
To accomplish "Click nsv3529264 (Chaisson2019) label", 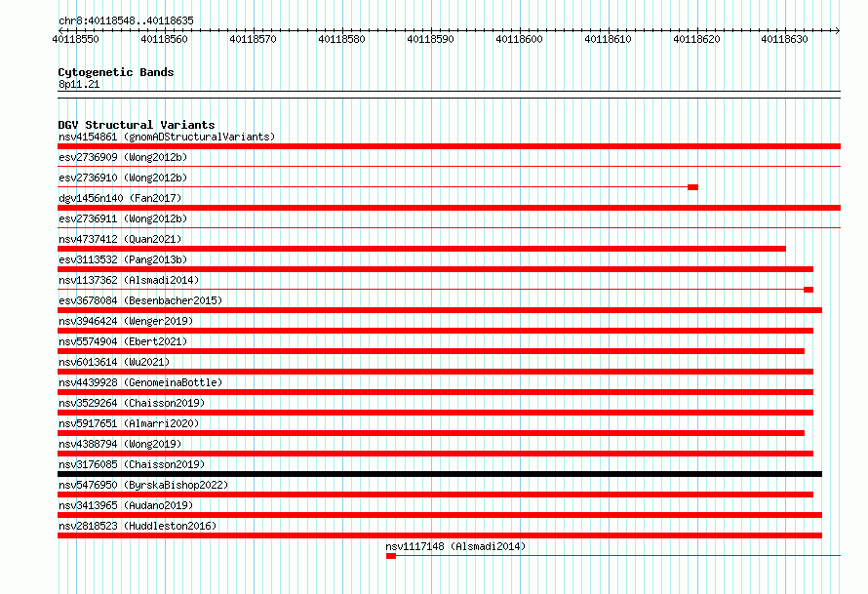I will [x=132, y=403].
